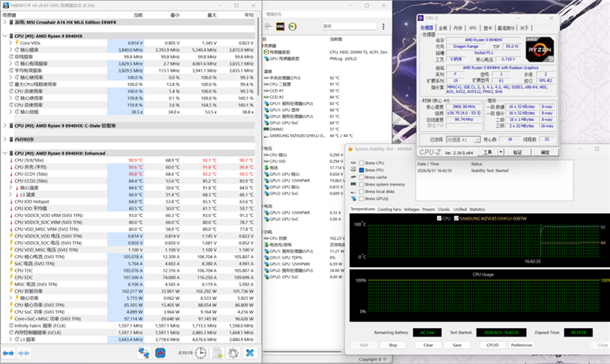The height and width of the screenshot is (364, 610).
Task: Open HWiNFO remote network connection icon
Action: pos(143,353)
